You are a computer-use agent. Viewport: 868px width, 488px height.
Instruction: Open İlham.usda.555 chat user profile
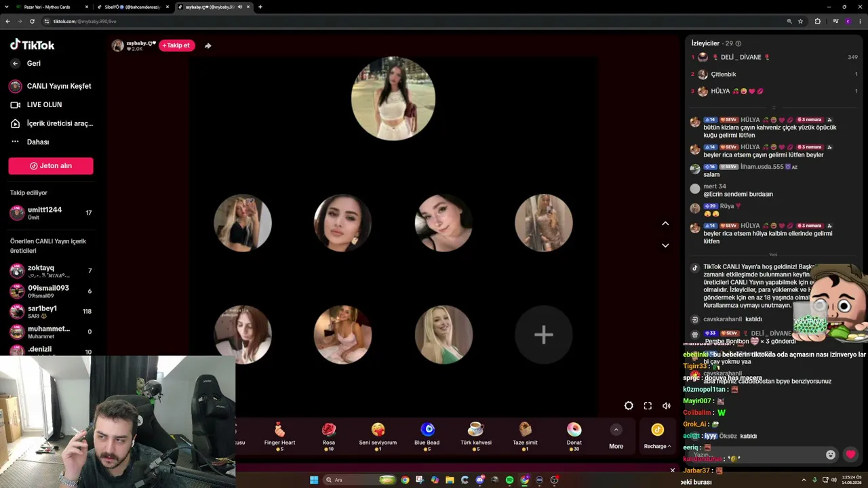click(x=762, y=167)
